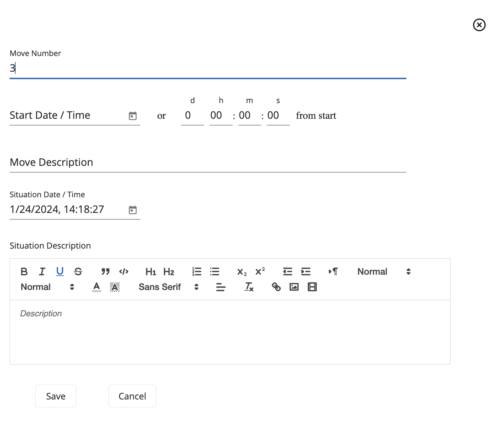Open the Sans Serif font dropdown
The image size is (504, 423).
coord(168,287)
